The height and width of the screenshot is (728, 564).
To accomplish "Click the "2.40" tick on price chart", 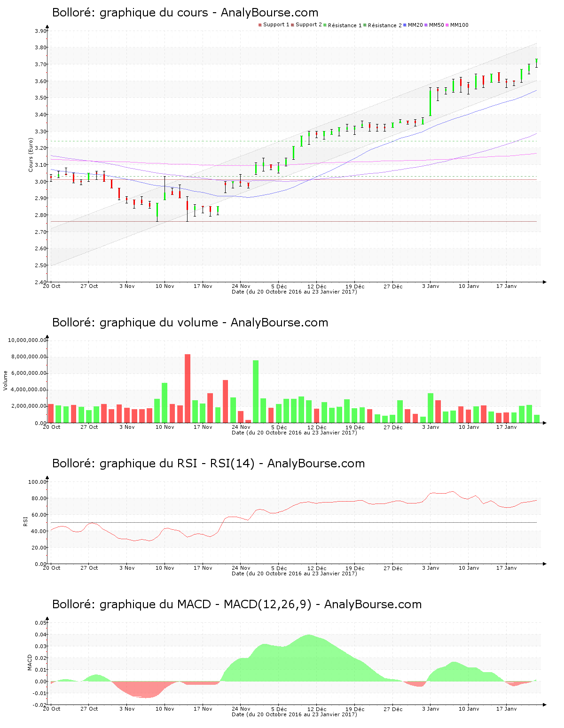I will 41,282.
